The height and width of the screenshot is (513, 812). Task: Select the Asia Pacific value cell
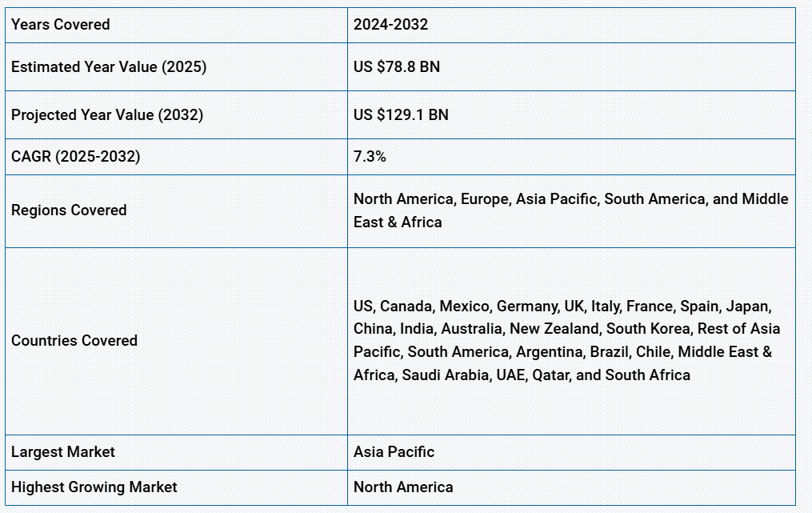click(x=571, y=452)
